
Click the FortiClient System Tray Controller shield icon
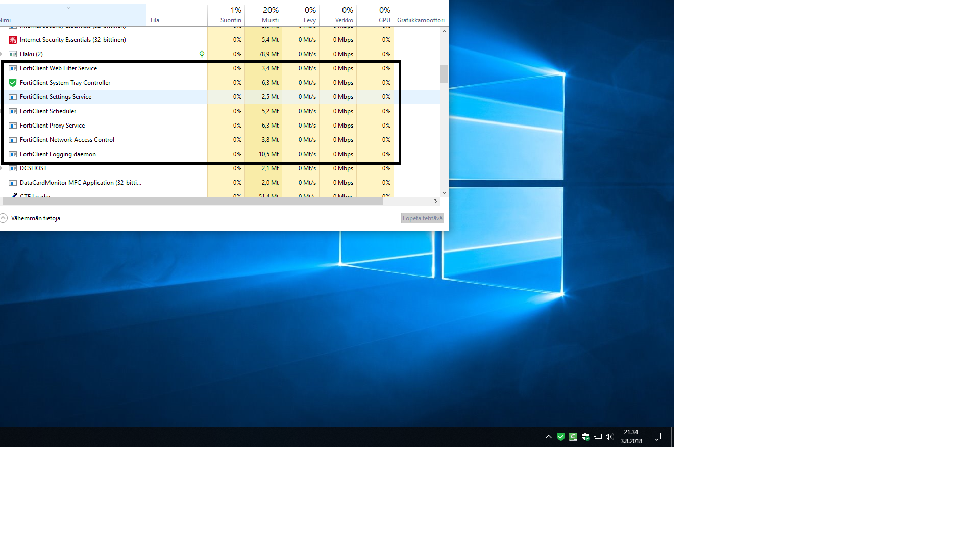click(13, 83)
